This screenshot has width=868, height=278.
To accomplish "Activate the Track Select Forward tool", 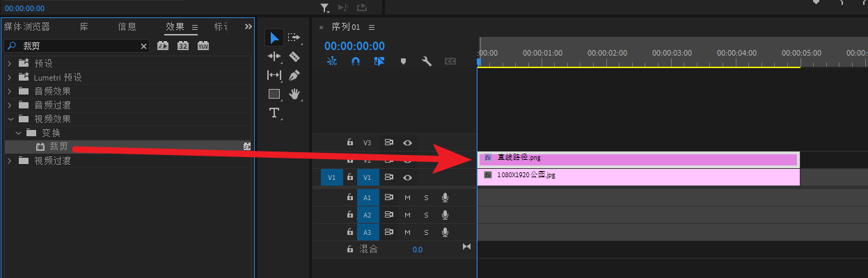I will click(x=294, y=38).
